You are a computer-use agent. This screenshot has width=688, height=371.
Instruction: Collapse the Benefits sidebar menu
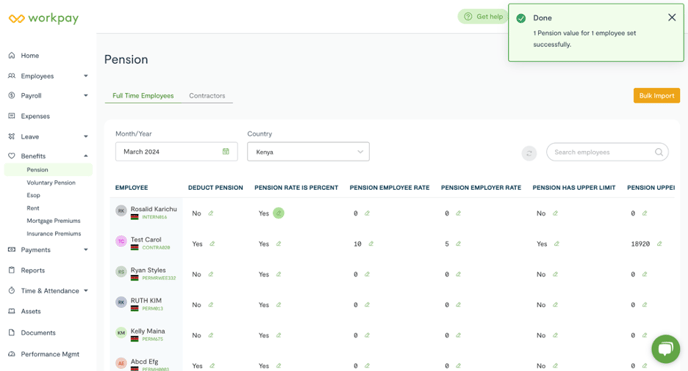point(86,156)
